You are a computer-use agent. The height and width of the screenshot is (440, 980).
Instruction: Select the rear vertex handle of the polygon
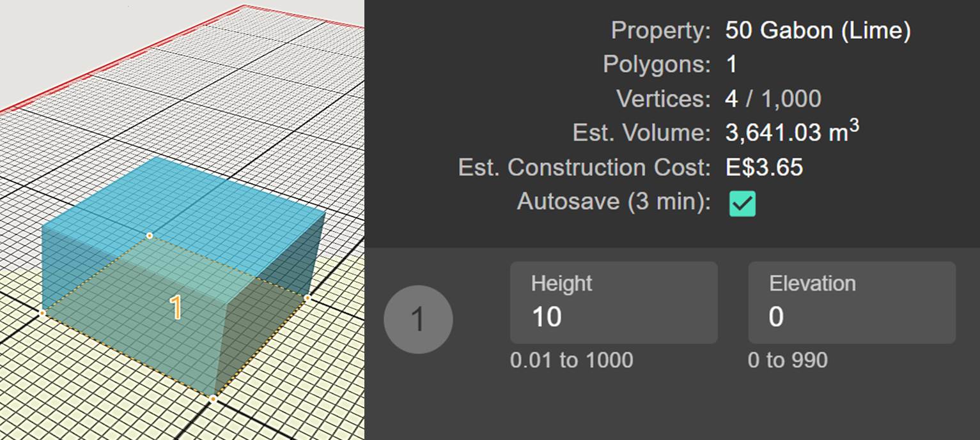pos(150,236)
